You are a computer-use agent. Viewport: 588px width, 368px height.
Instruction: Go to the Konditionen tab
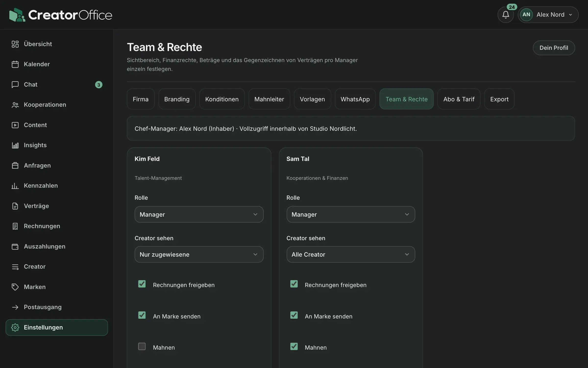click(222, 99)
